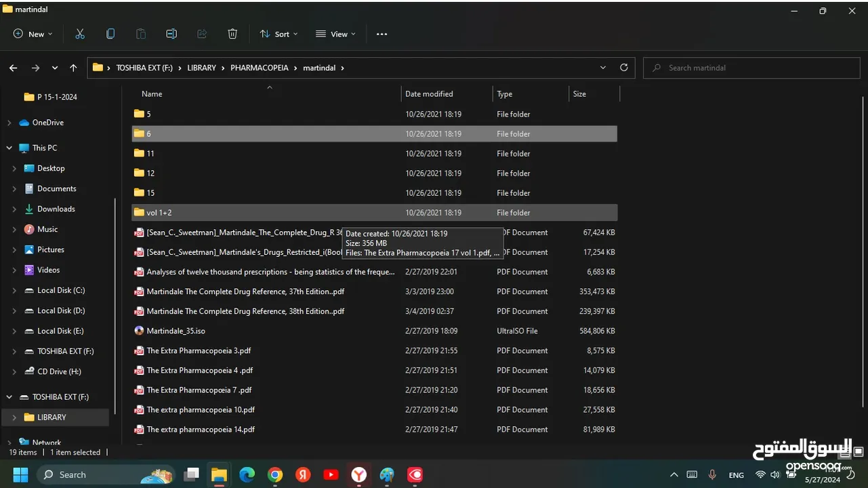Click the microphone tray icon
868x488 pixels.
[712, 474]
